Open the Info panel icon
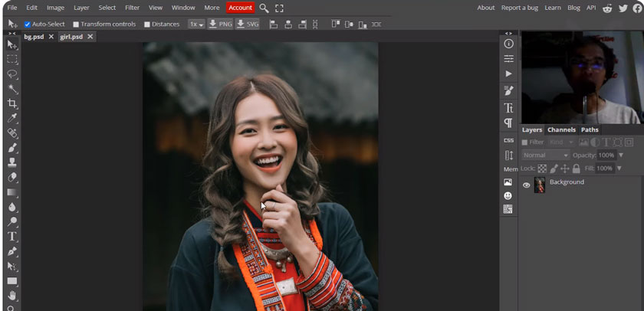The width and height of the screenshot is (644, 311). point(508,44)
